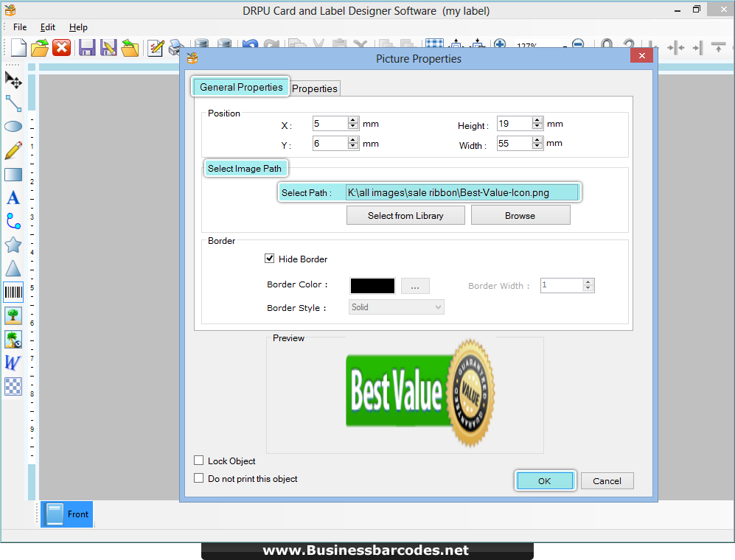
Task: Toggle the Hide Border checkbox
Action: (x=270, y=259)
